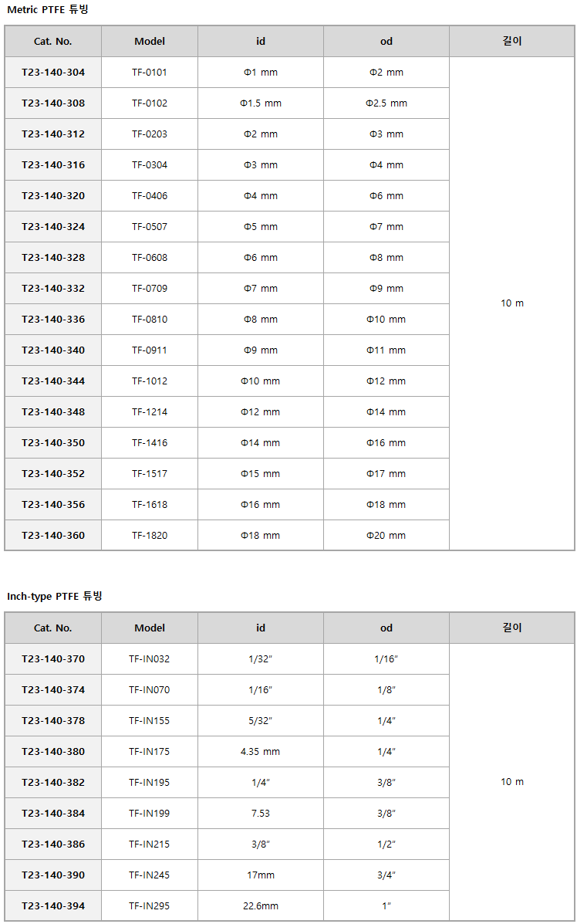Click the 10 m length cell in metric table
The image size is (577, 924).
(512, 303)
